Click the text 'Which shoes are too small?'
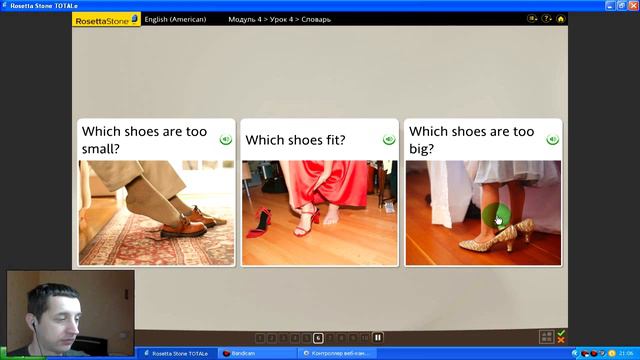The width and height of the screenshot is (640, 360). coord(144,140)
